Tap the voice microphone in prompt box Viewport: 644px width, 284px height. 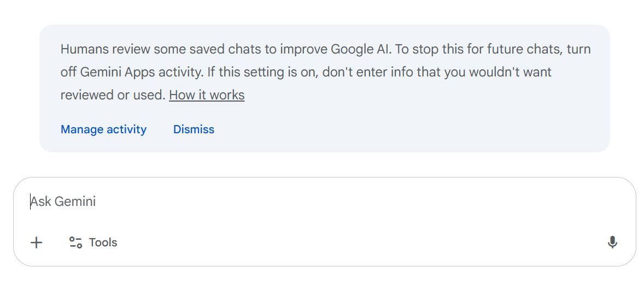(x=612, y=242)
